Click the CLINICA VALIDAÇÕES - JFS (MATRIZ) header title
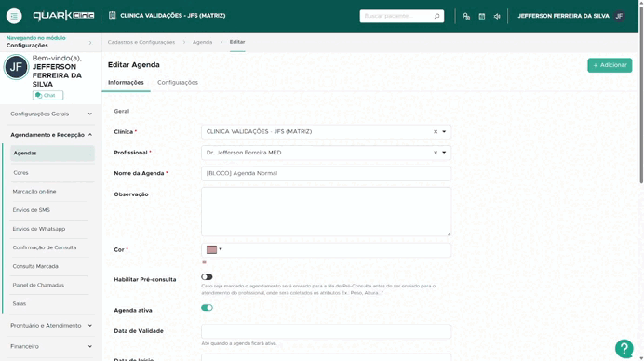The image size is (644, 361). [x=173, y=16]
